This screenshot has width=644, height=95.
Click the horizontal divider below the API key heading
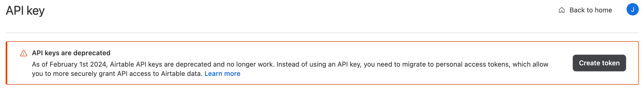pyautogui.click(x=322, y=33)
